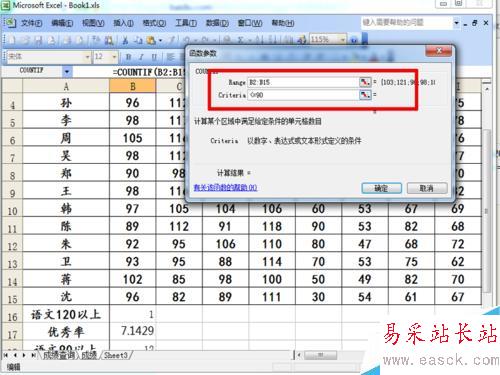Select column A header

tap(66, 86)
